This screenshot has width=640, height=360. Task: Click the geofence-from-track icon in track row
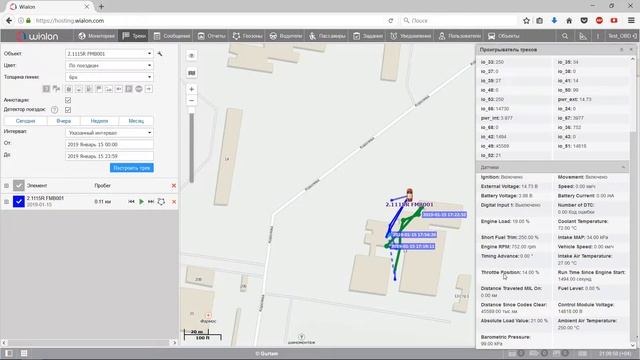coord(161,202)
